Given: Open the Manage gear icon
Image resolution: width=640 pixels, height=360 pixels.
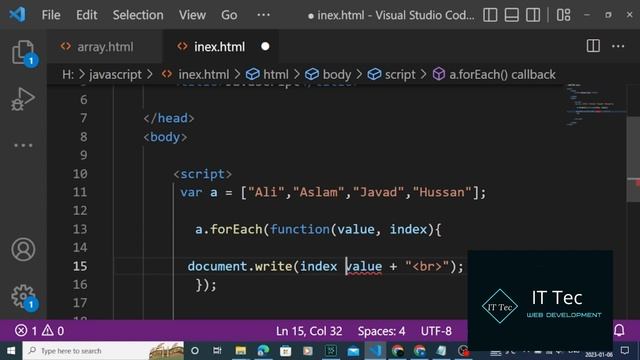Looking at the screenshot, I should pos(23,296).
